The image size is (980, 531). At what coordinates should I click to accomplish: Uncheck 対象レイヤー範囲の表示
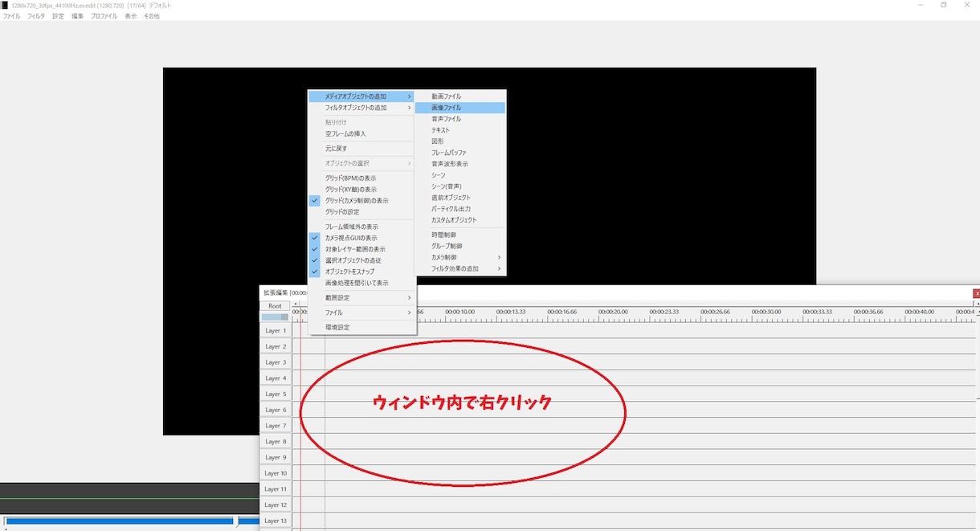(x=361, y=249)
